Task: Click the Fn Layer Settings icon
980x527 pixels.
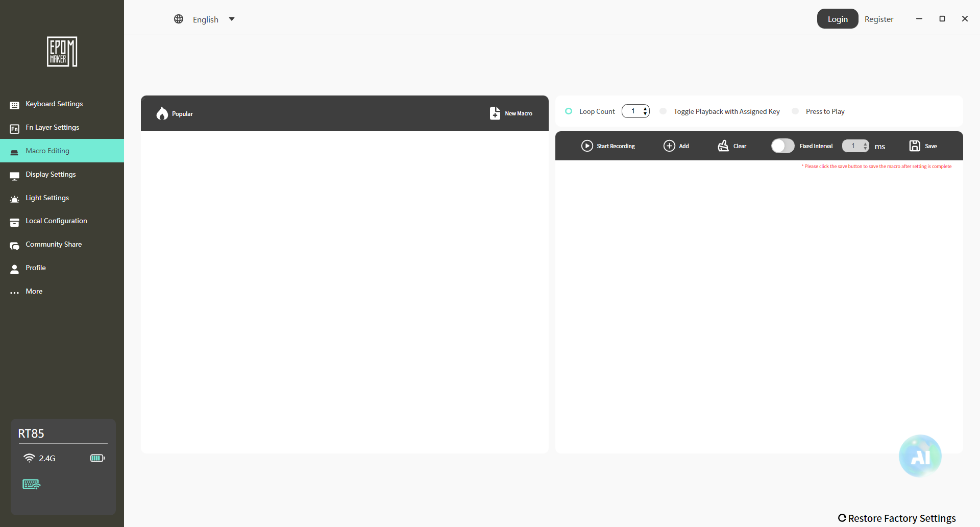Action: point(15,128)
